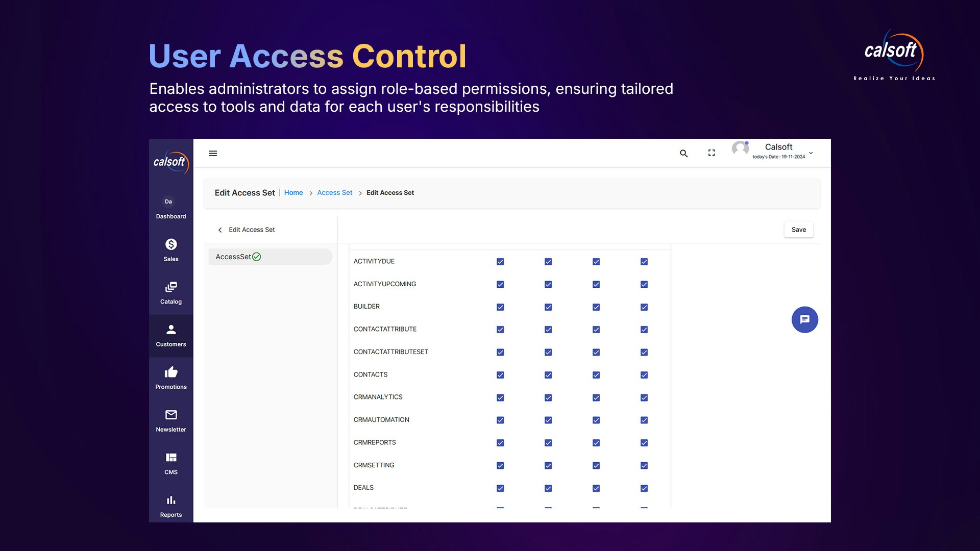The height and width of the screenshot is (551, 980).
Task: Click the ACTIVITYUPCOMING row label
Action: click(x=385, y=284)
